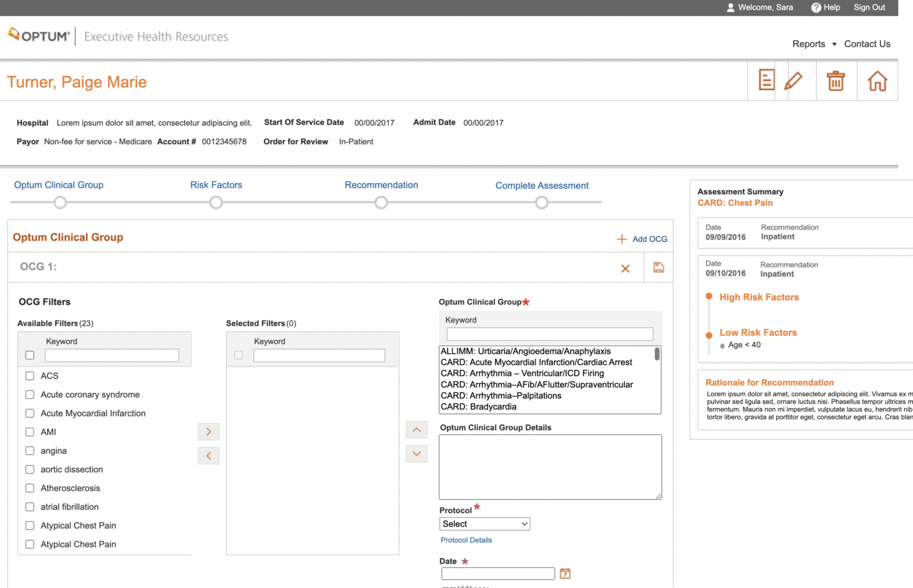Open the Protocol Select dropdown
913x588 pixels.
tap(484, 524)
